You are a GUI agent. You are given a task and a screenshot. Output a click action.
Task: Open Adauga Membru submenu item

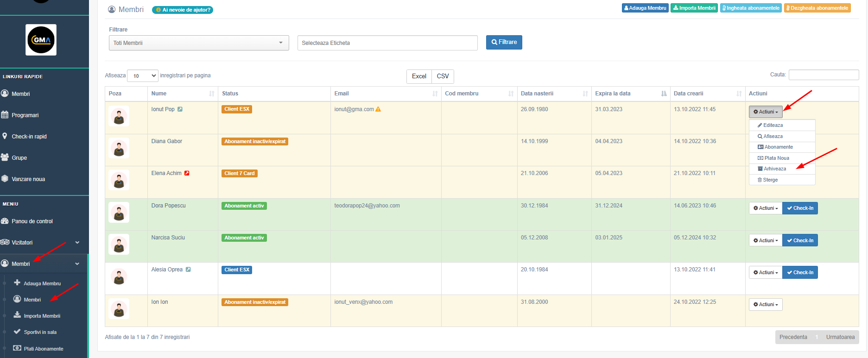click(x=42, y=283)
